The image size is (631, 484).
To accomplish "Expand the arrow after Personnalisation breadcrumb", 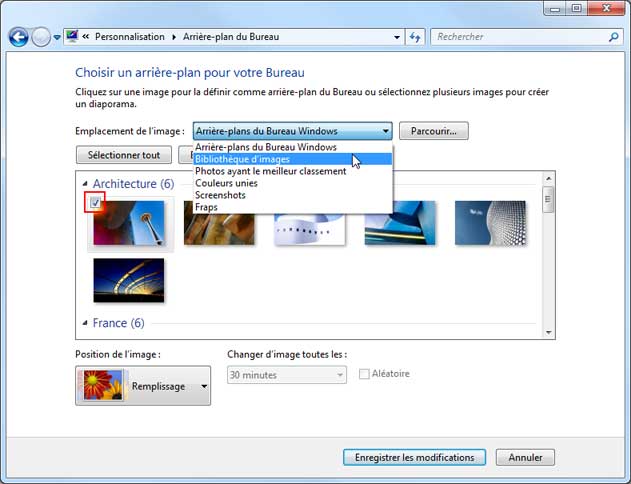I will [174, 37].
